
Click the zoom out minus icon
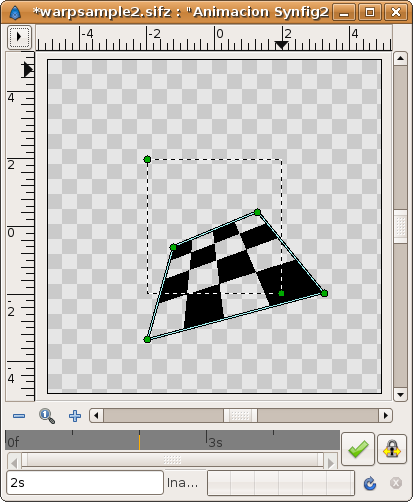[x=19, y=416]
